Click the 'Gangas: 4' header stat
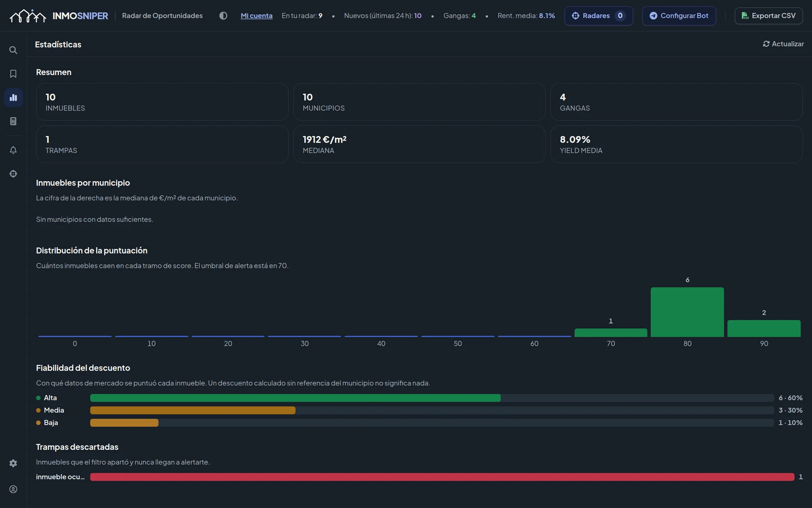Image resolution: width=812 pixels, height=508 pixels. pyautogui.click(x=460, y=15)
